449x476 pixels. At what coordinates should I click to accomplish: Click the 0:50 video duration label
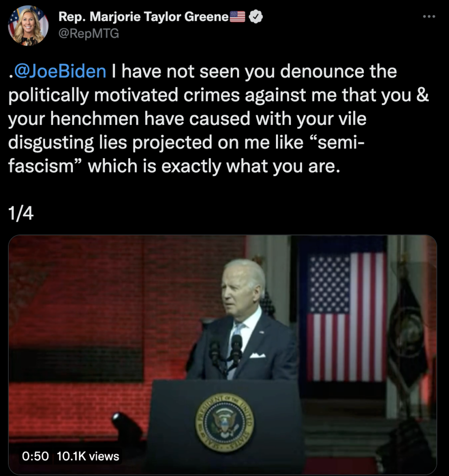[35, 456]
